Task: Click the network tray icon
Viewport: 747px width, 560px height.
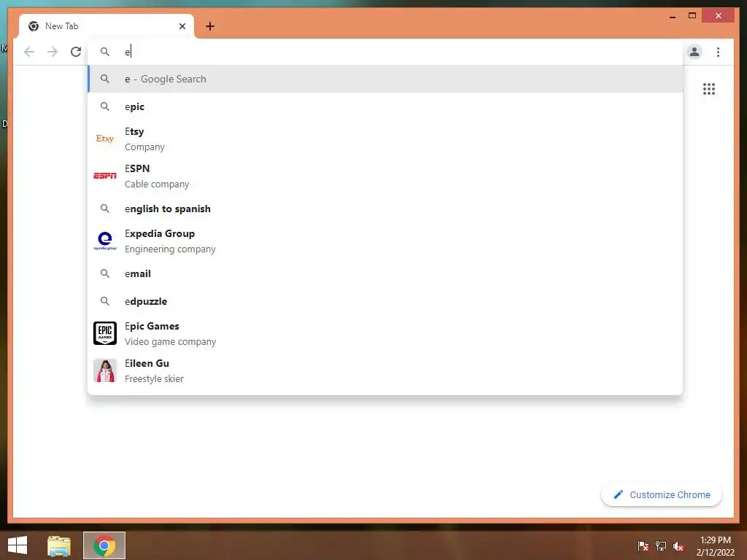Action: pos(661,546)
